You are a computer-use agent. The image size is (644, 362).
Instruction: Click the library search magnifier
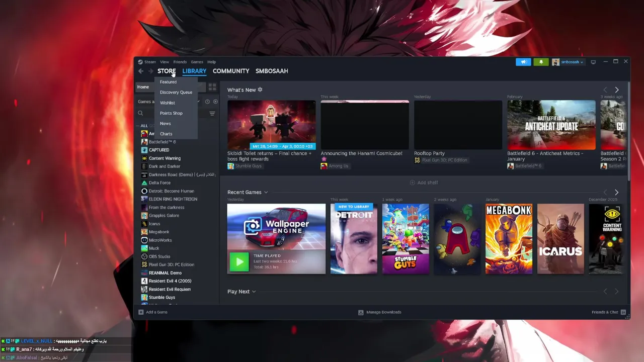[x=140, y=114]
